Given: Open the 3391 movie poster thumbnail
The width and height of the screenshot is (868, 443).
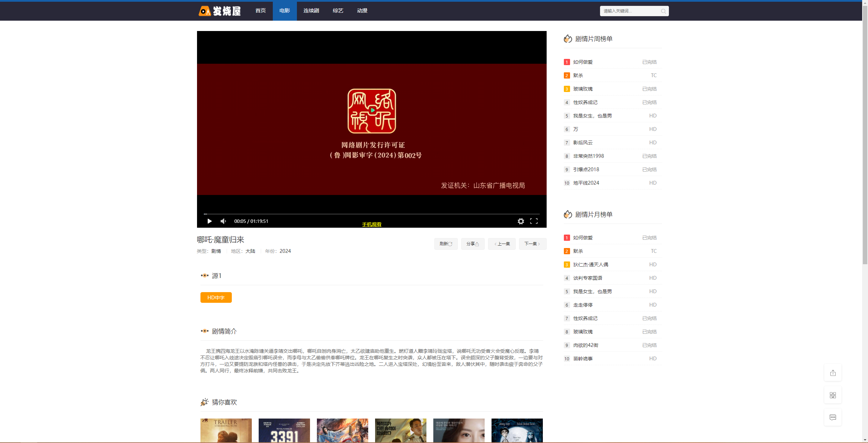Looking at the screenshot, I should pos(284,431).
